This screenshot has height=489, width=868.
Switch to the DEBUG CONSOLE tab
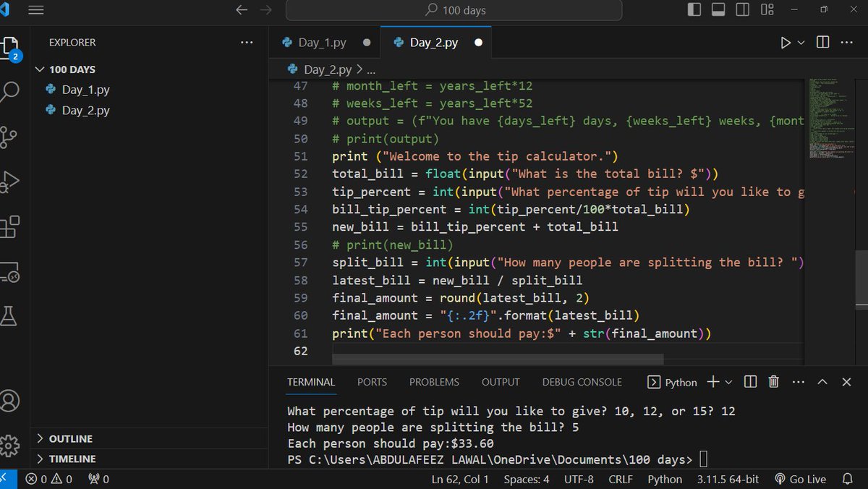point(582,382)
